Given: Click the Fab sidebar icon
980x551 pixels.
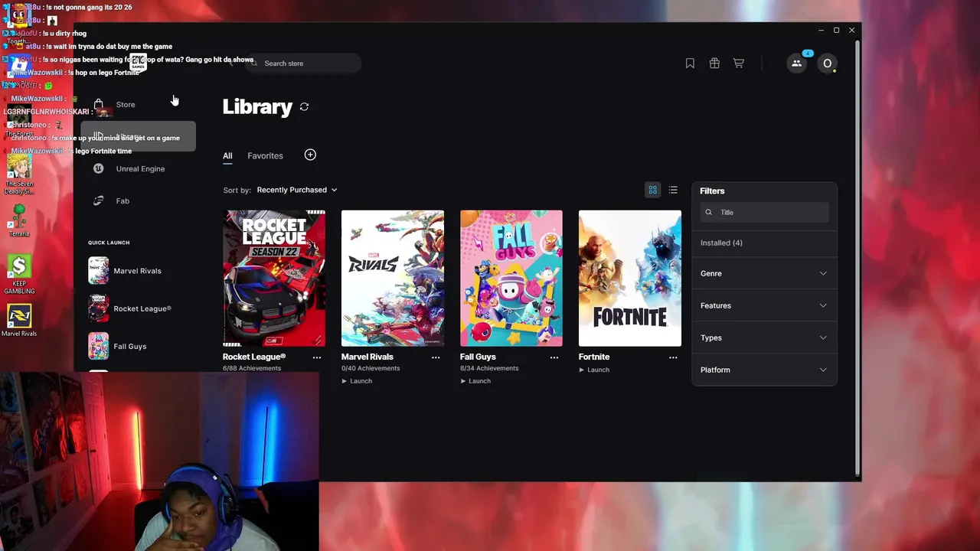Looking at the screenshot, I should [x=98, y=201].
